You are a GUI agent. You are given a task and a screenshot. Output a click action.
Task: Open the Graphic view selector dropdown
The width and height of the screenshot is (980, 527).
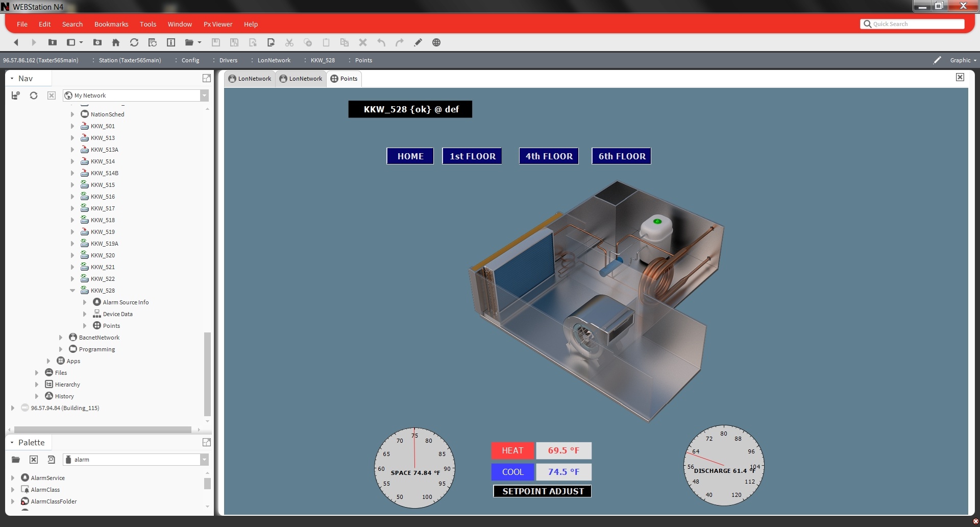pyautogui.click(x=963, y=60)
